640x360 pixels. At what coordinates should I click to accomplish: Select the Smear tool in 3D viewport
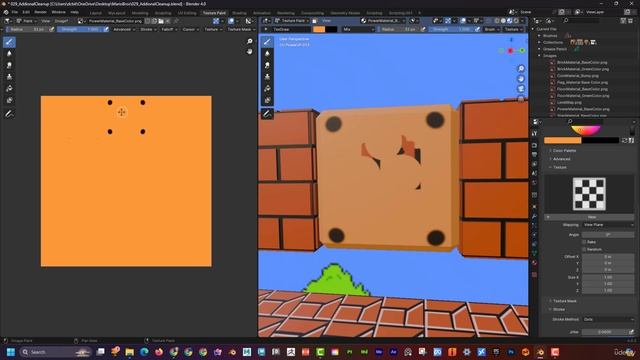pyautogui.click(x=267, y=65)
